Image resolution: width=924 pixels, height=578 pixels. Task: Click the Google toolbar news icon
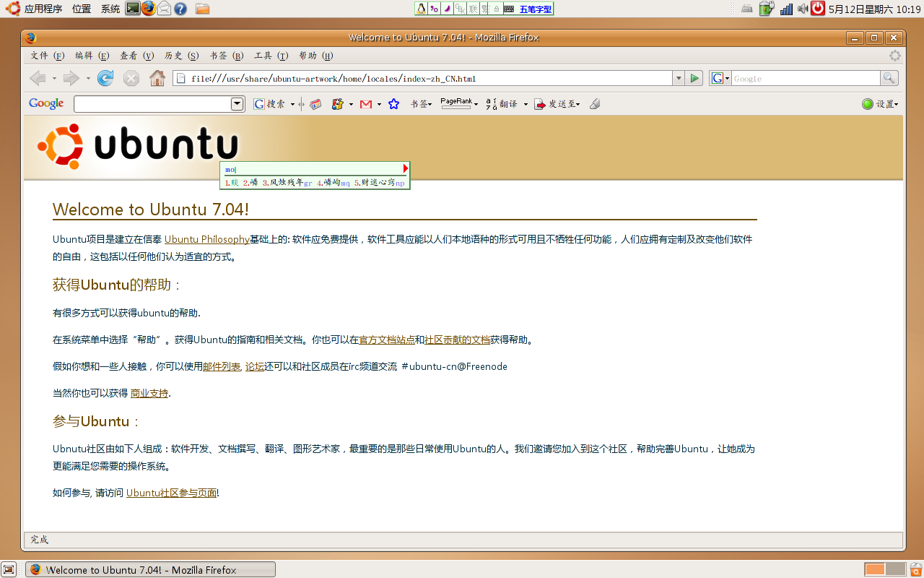pyautogui.click(x=315, y=104)
